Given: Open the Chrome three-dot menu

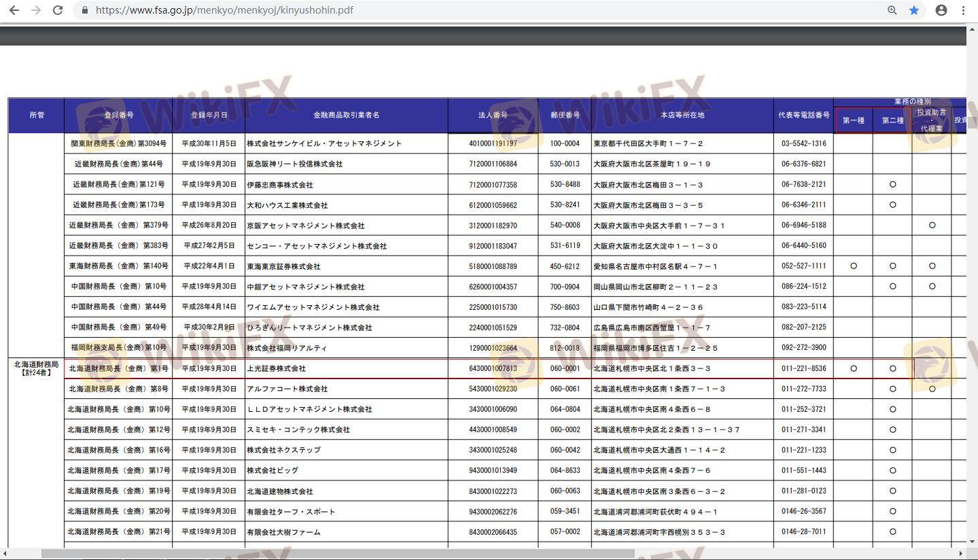Looking at the screenshot, I should [x=964, y=10].
